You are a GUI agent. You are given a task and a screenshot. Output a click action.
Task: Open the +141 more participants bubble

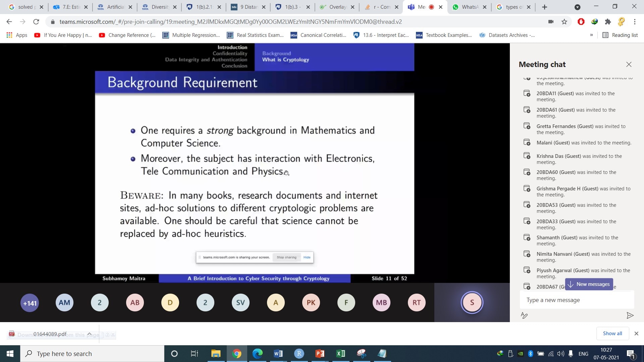tap(30, 303)
